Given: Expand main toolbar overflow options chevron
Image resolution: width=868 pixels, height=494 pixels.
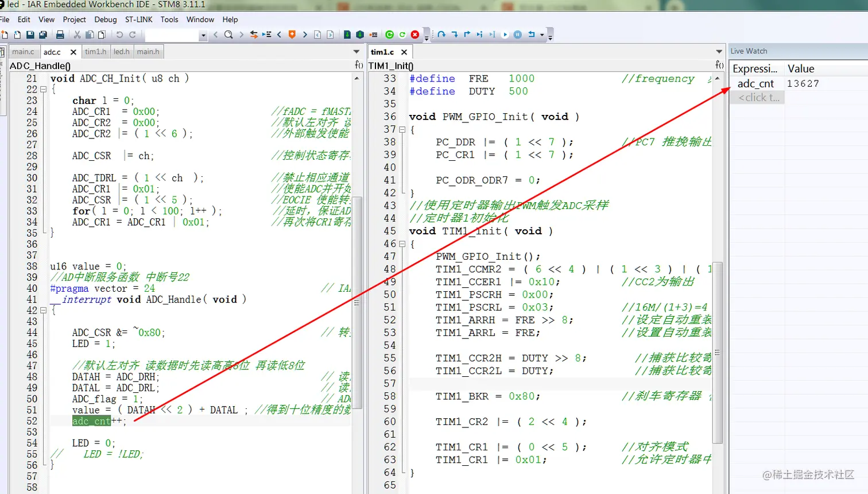Looking at the screenshot, I should (x=427, y=38).
